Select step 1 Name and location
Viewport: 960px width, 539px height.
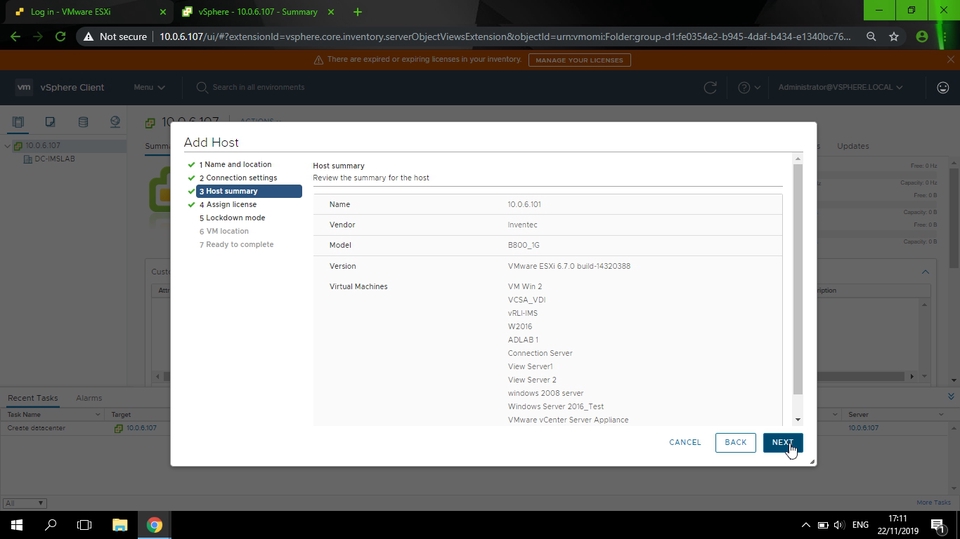click(x=235, y=164)
